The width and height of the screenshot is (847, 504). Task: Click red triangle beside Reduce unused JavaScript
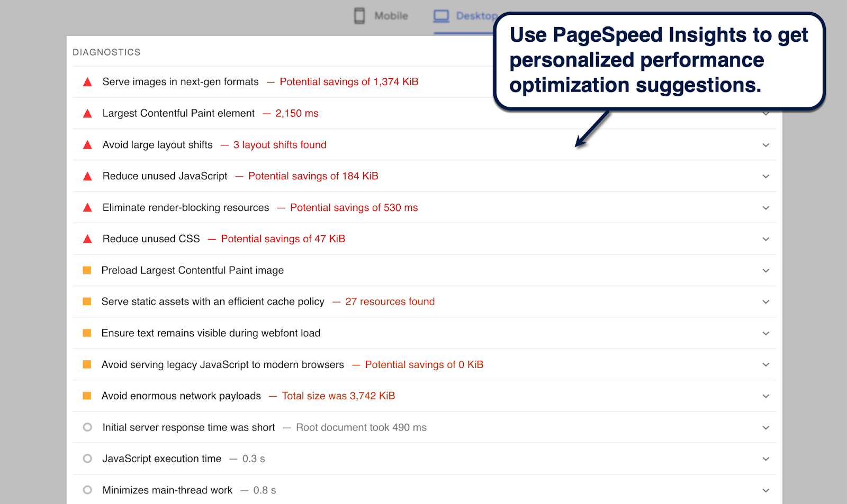[88, 176]
